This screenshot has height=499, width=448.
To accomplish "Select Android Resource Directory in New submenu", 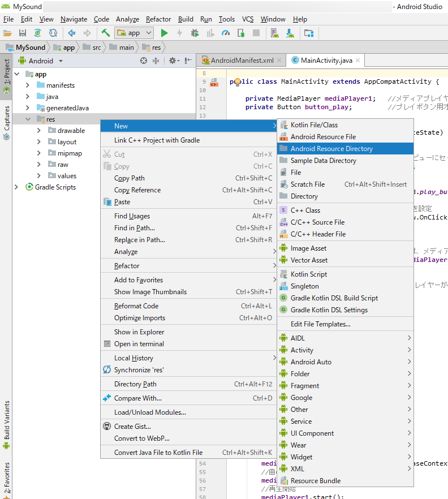I will (x=345, y=149).
